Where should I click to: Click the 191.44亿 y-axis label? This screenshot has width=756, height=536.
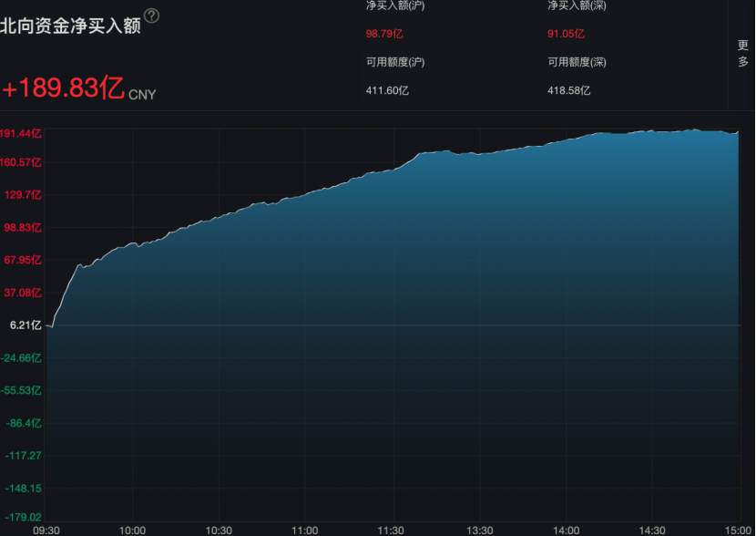pyautogui.click(x=21, y=133)
